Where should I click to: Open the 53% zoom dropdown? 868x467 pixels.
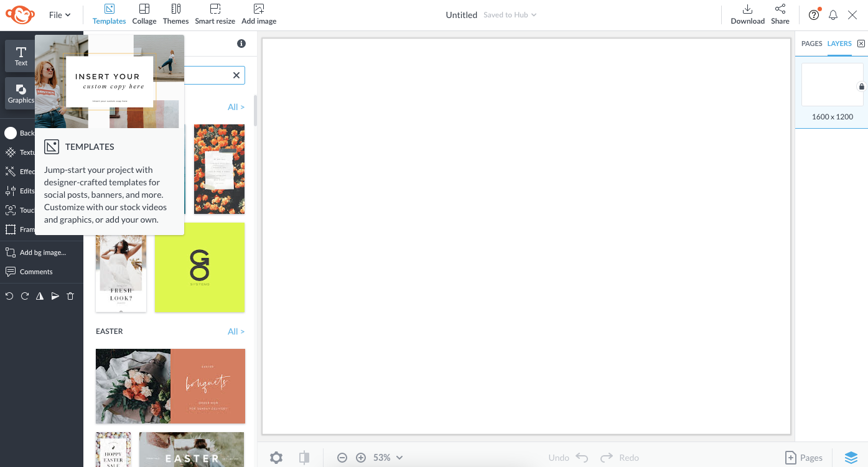(x=388, y=458)
